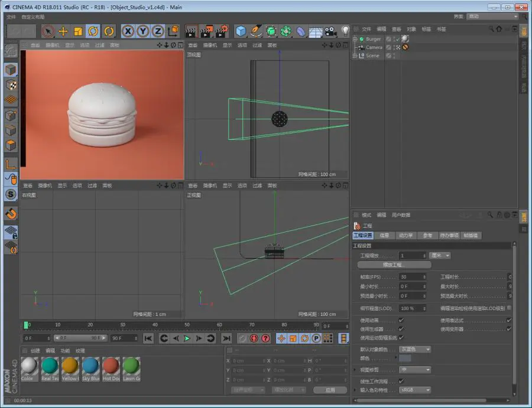Viewport: 532px width, 408px height.
Task: Add a floor/environment object
Action: tap(316, 32)
